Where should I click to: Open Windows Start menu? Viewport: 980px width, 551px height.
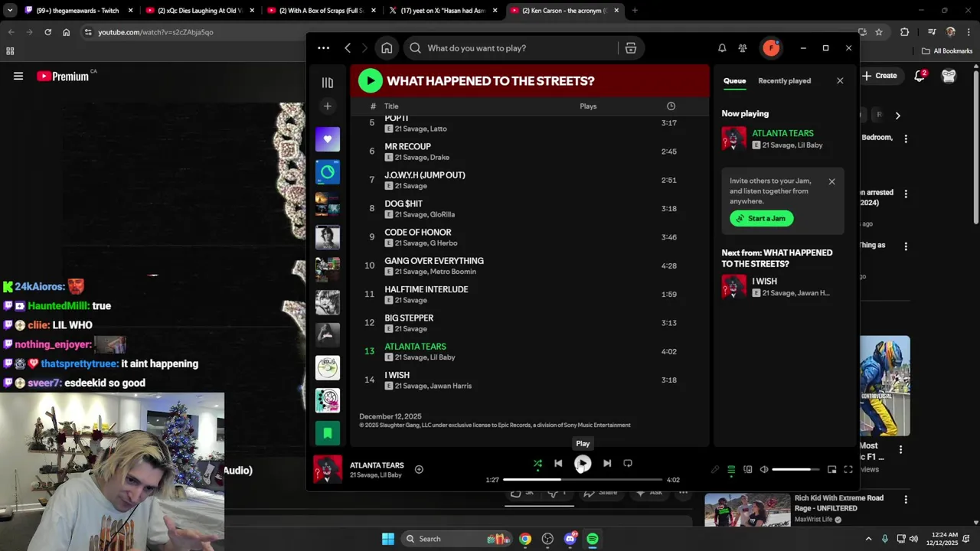pyautogui.click(x=388, y=539)
